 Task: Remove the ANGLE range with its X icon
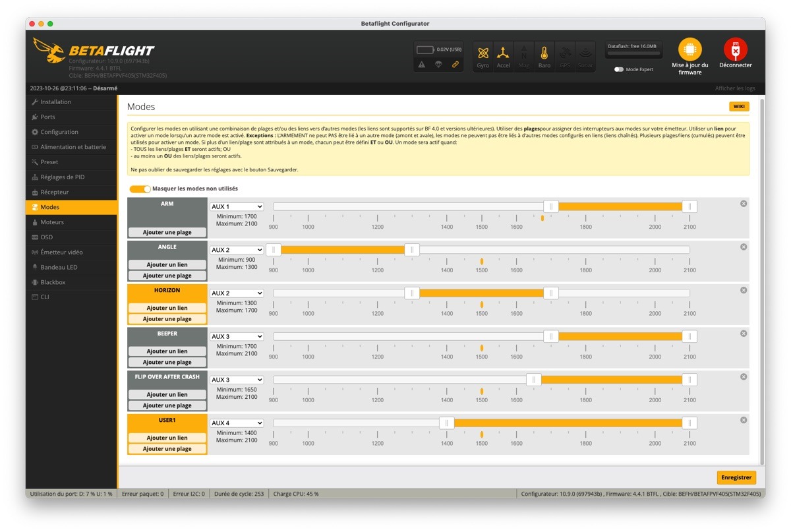pos(744,247)
